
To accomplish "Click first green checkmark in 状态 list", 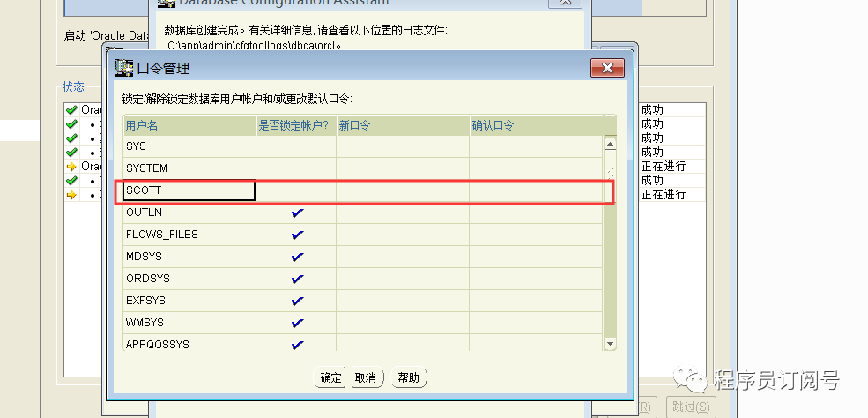I will click(x=71, y=109).
